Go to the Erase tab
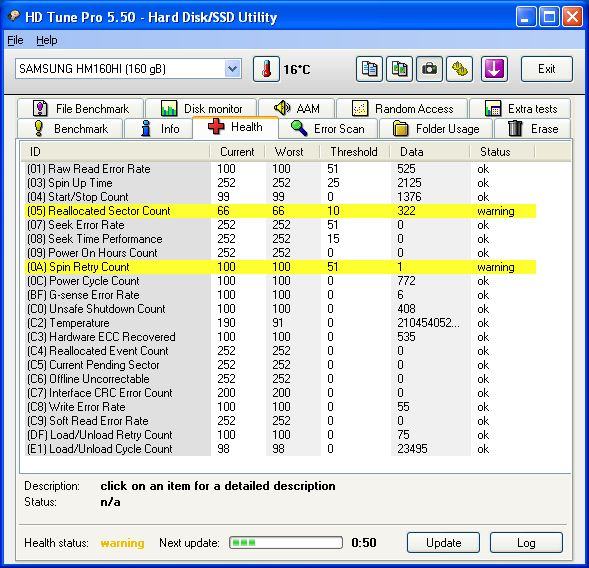Screen dimensions: 589x568 tap(532, 129)
